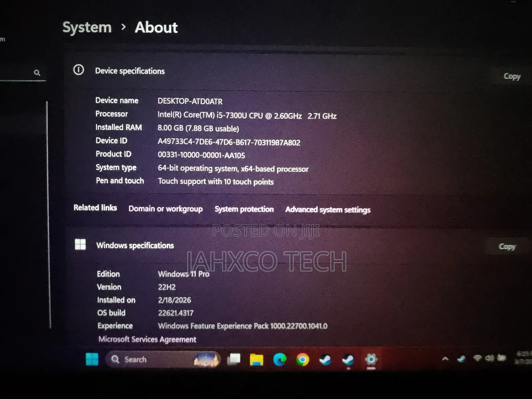Select the i5-7300U processor value
The width and height of the screenshot is (532, 399).
tap(247, 115)
